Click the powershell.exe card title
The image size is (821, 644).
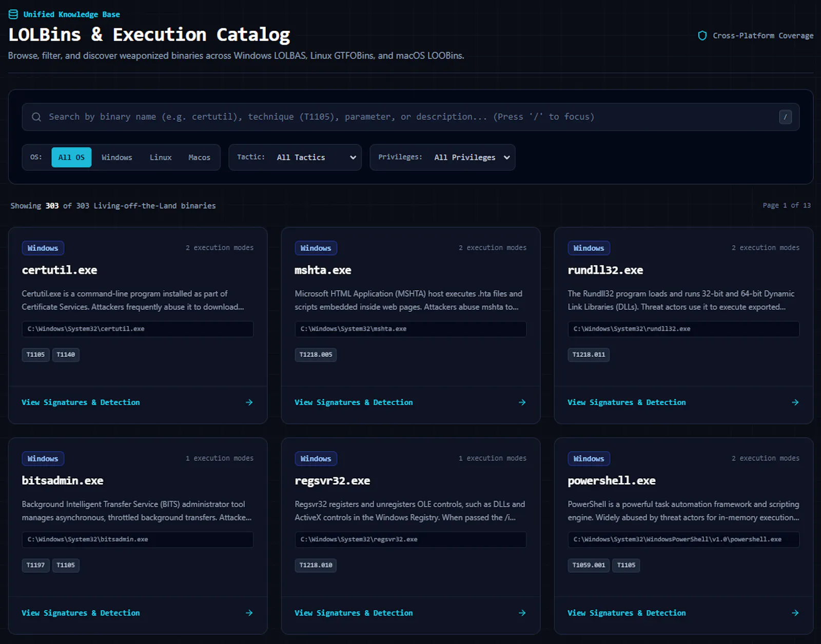612,481
